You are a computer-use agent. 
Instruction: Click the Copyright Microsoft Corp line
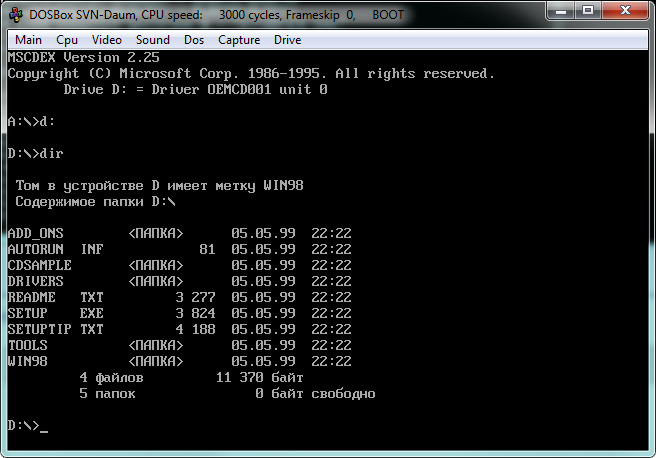point(251,73)
